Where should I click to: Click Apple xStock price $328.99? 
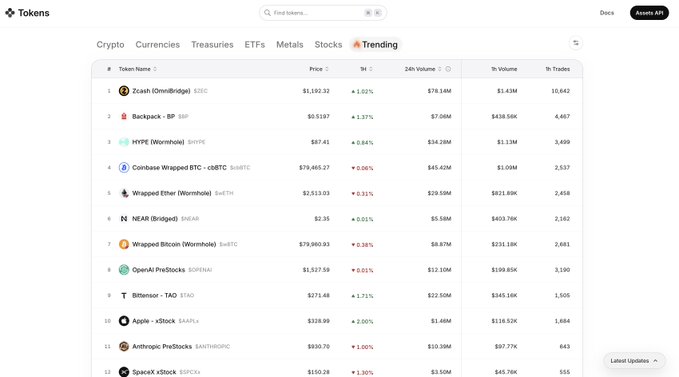click(x=318, y=321)
